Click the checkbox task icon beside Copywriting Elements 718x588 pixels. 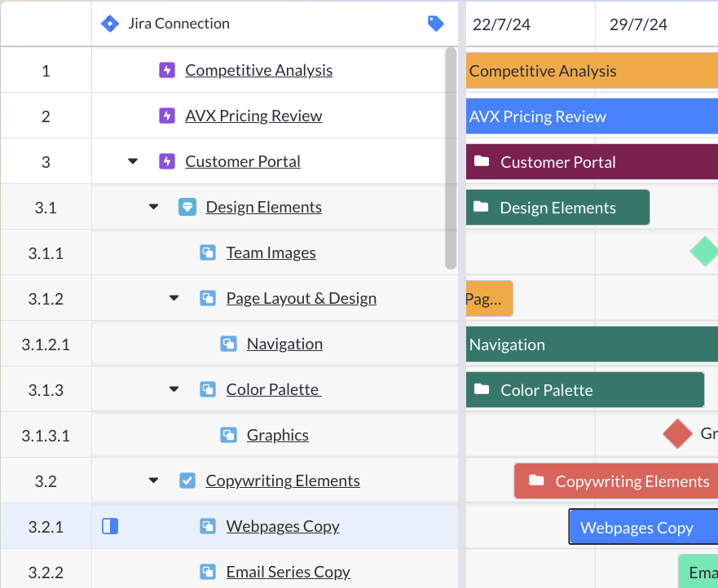pyautogui.click(x=187, y=480)
